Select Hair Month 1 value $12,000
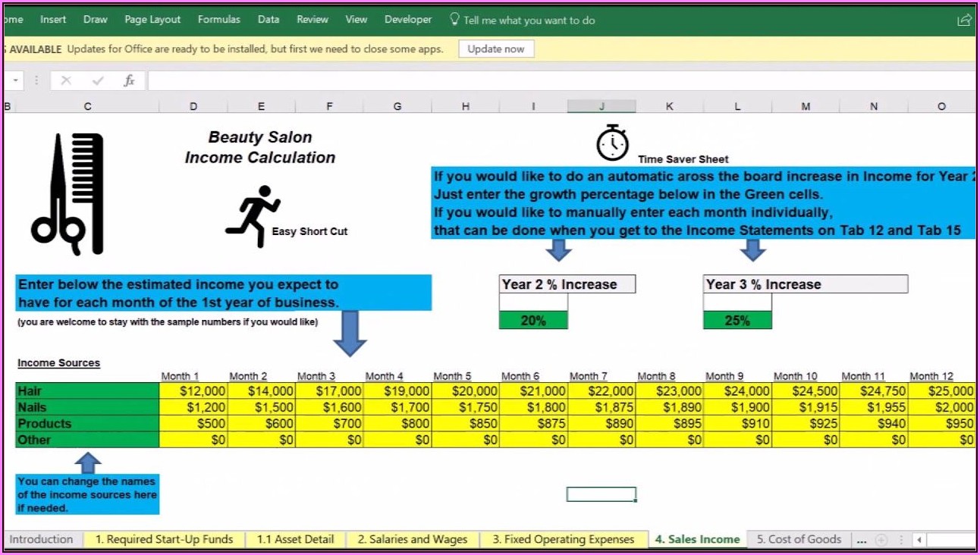This screenshot has width=980, height=555. point(193,391)
